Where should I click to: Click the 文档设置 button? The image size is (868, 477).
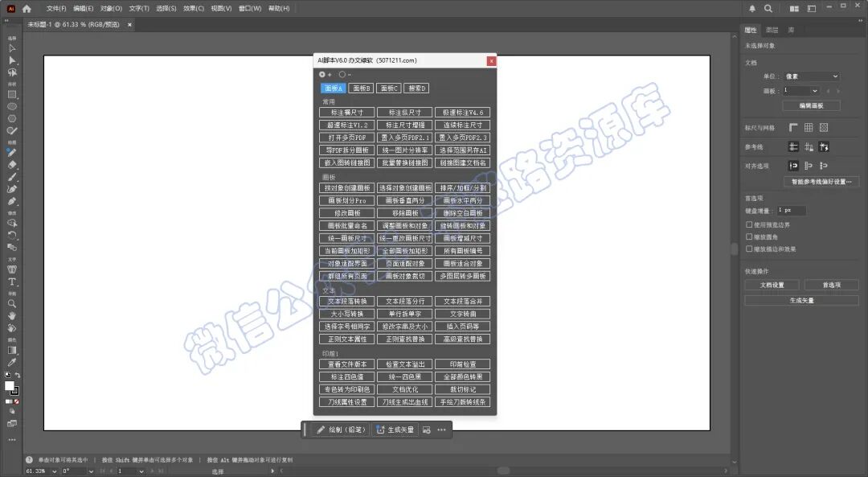(772, 285)
